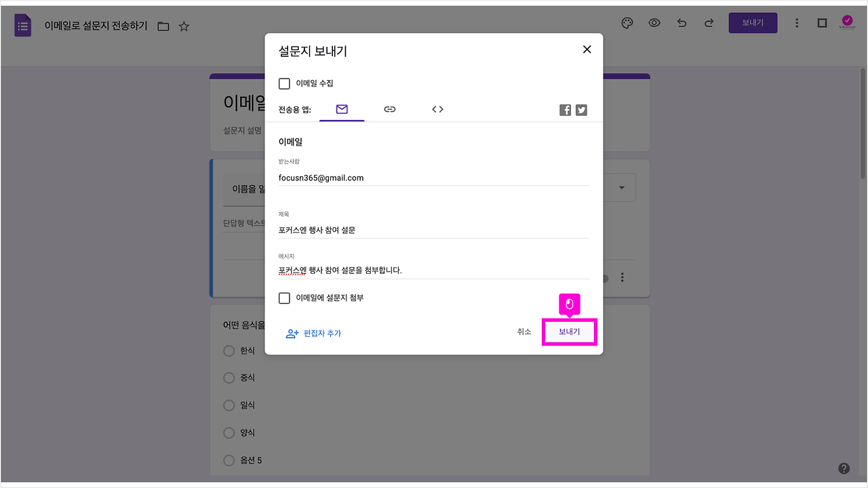Screen dimensions: 868x488
Task: Select the 한식 radio button
Action: (229, 350)
